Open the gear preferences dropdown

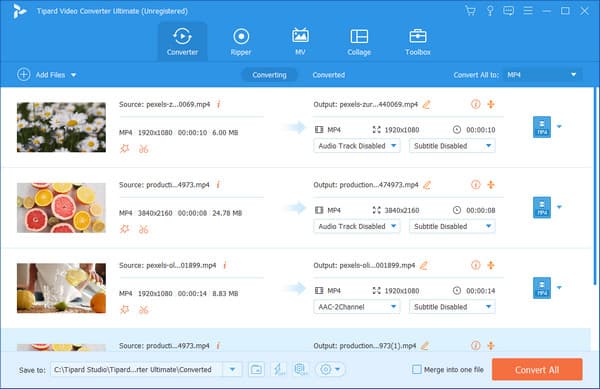pyautogui.click(x=330, y=369)
